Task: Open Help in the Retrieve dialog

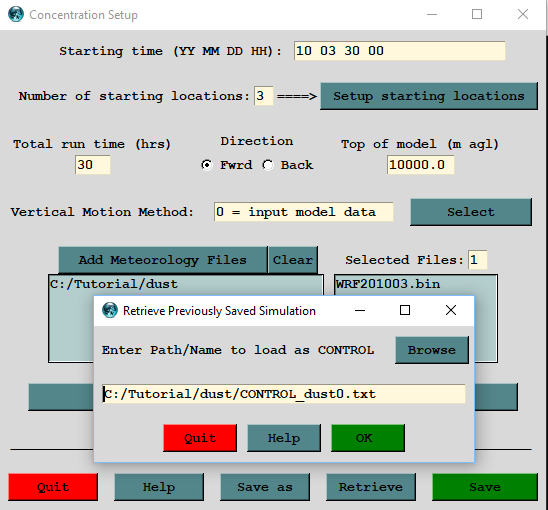Action: (284, 438)
